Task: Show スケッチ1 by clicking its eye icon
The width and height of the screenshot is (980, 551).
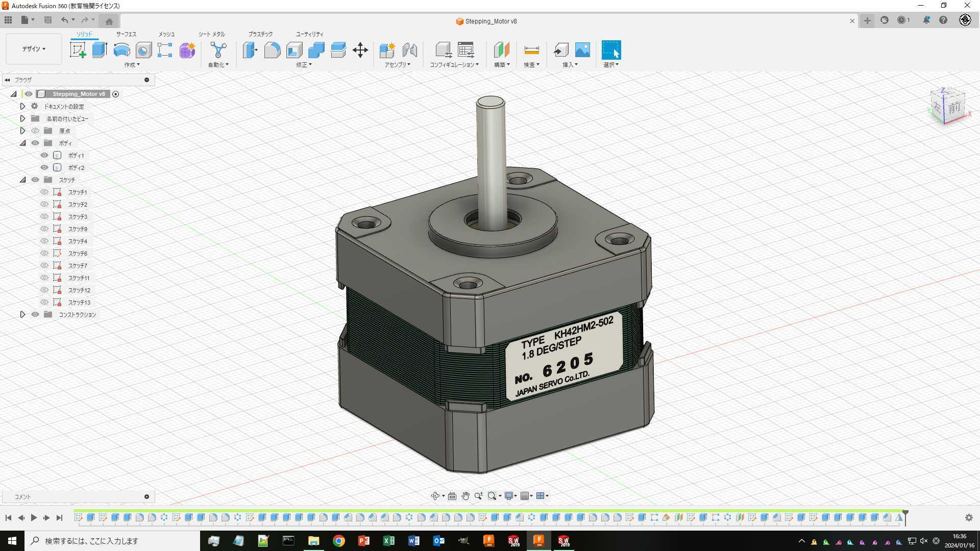Action: pos(44,192)
